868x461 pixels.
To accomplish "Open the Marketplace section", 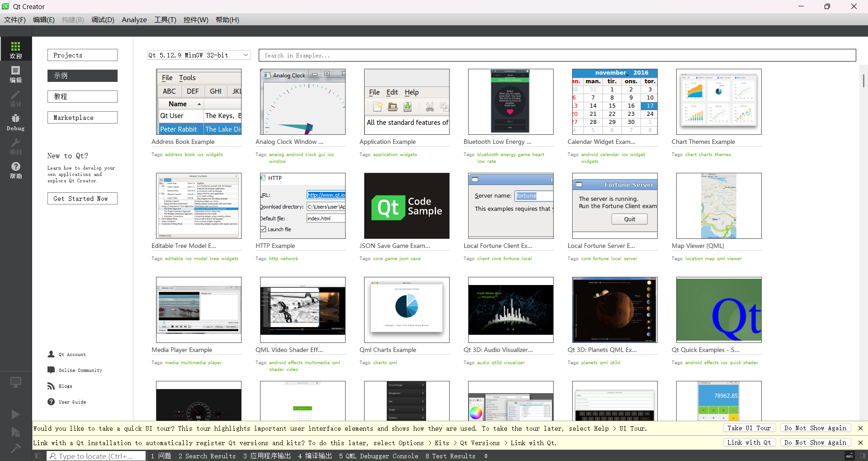I will click(x=82, y=117).
